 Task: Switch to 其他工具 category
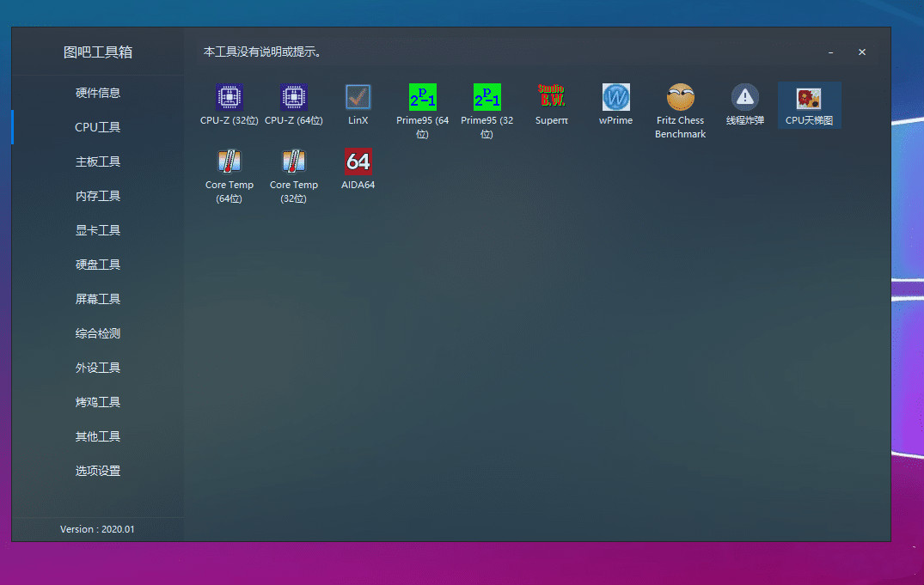point(98,436)
